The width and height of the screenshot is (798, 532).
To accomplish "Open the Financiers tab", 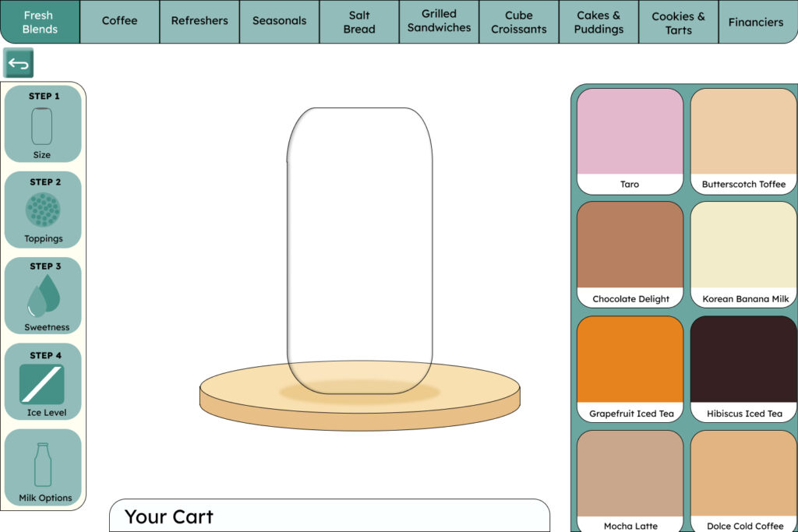I will click(756, 21).
